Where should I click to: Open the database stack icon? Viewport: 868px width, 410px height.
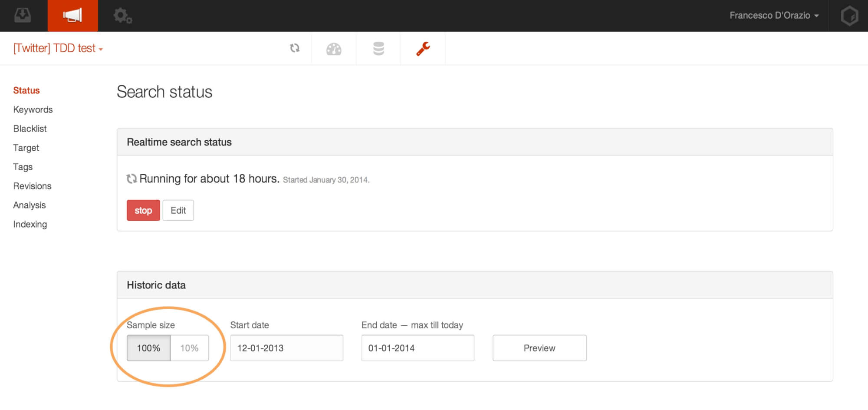click(x=378, y=49)
